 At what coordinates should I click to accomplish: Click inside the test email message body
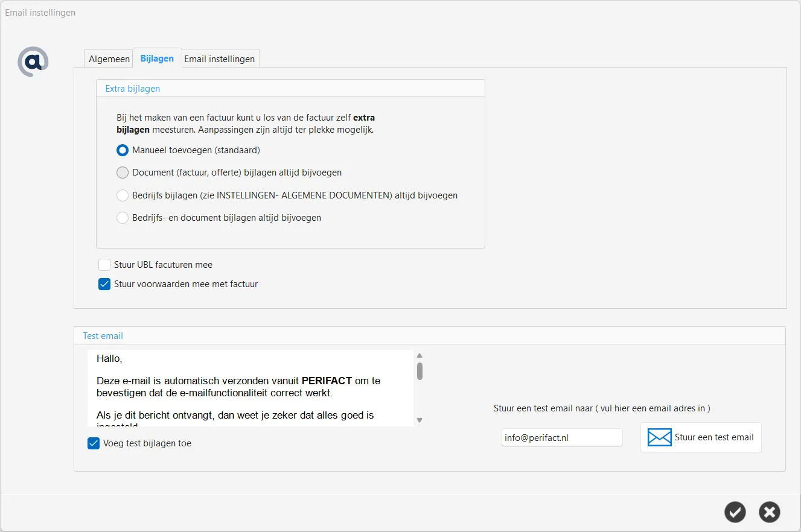point(251,388)
